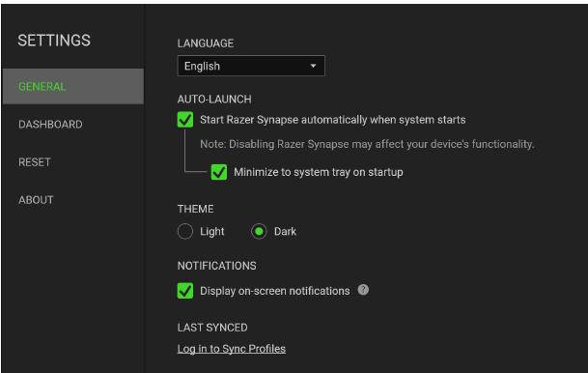Select the Dark theme radio button

259,231
